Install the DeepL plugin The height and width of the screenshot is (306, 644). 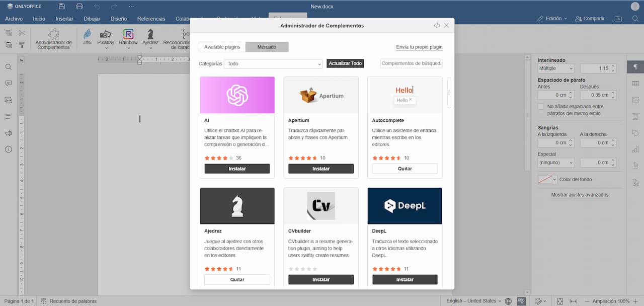pyautogui.click(x=405, y=279)
